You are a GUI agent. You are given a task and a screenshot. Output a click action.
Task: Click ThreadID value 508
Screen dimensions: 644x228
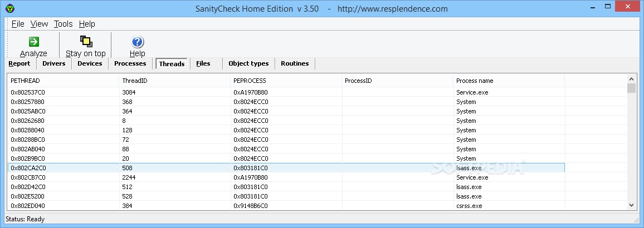point(127,168)
